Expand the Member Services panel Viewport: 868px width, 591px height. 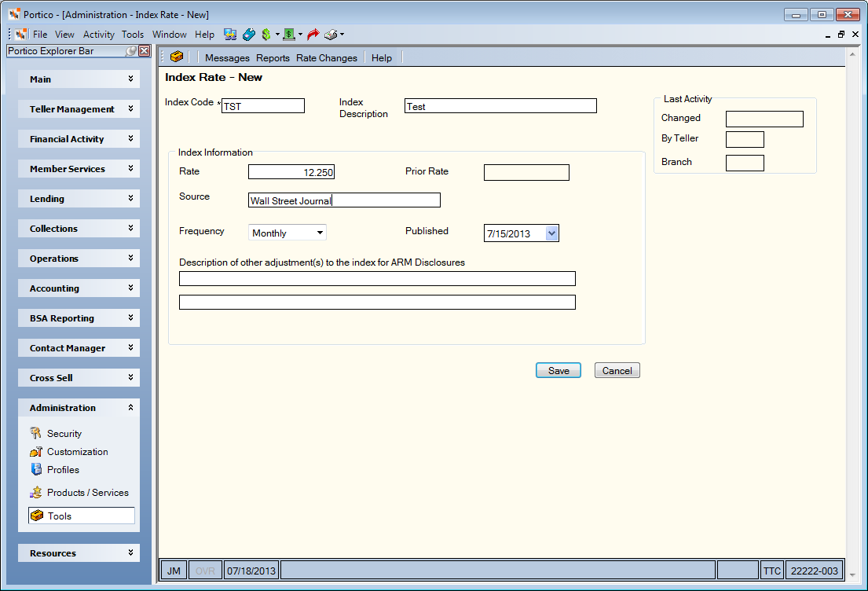click(x=79, y=168)
